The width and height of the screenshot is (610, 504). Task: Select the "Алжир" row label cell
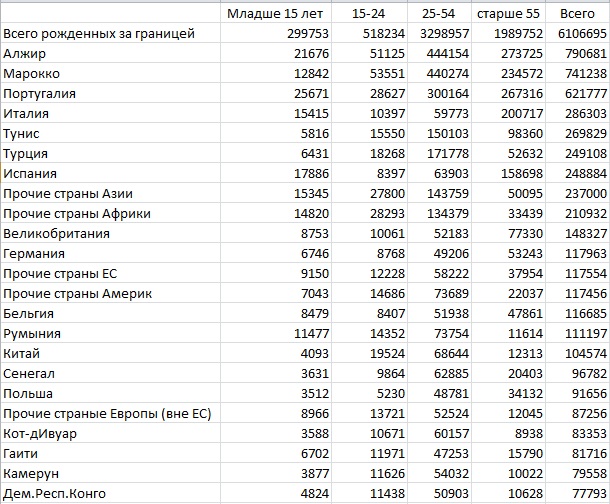point(25,54)
